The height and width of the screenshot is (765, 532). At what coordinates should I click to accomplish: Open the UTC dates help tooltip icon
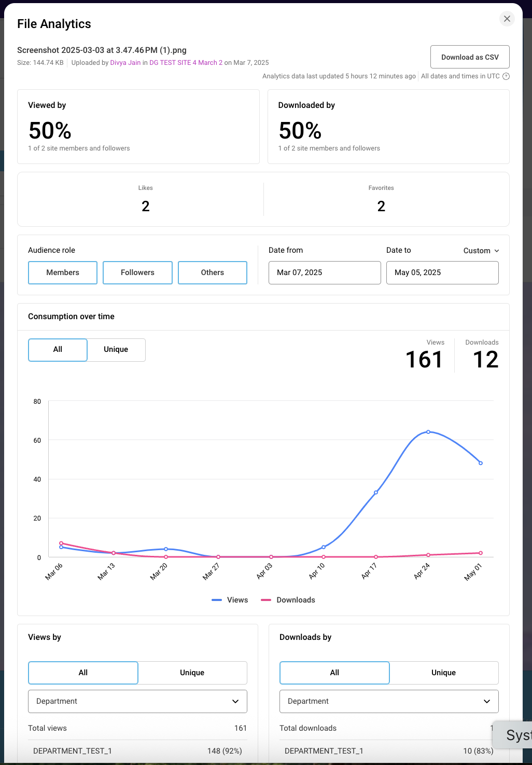point(506,76)
